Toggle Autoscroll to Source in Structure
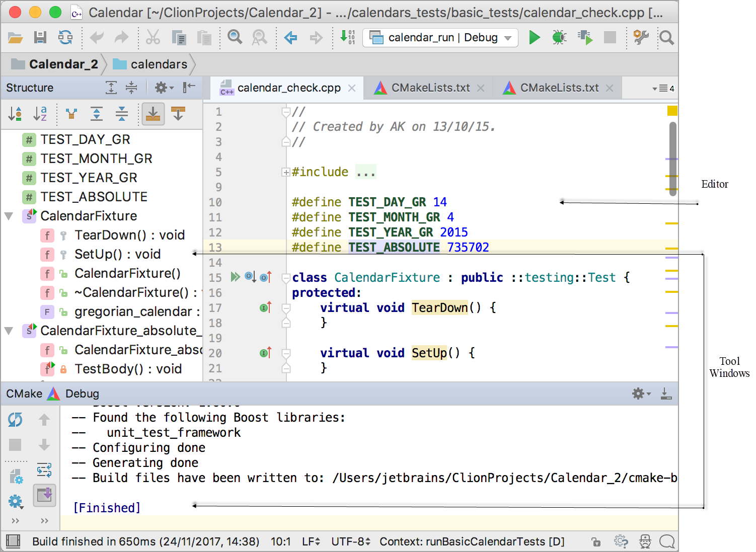This screenshot has height=552, width=756. click(x=153, y=114)
